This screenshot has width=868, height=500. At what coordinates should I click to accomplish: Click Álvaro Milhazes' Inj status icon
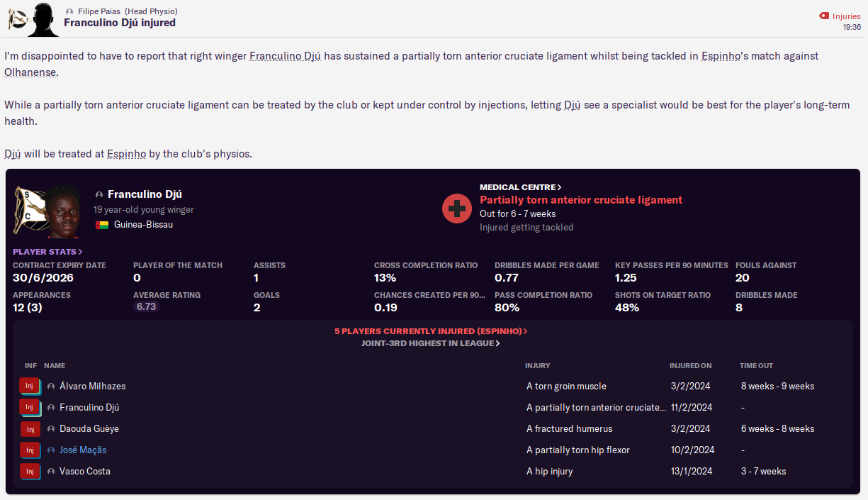coord(30,387)
